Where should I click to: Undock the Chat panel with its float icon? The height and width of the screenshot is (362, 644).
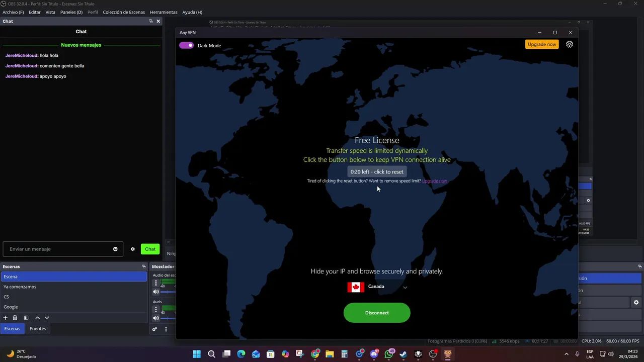pos(151,21)
